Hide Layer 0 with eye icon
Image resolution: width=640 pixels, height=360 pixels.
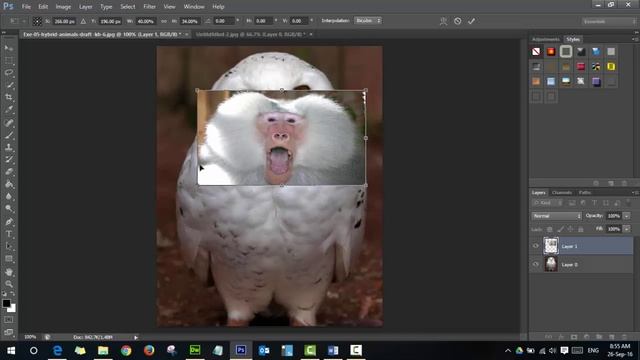536,264
